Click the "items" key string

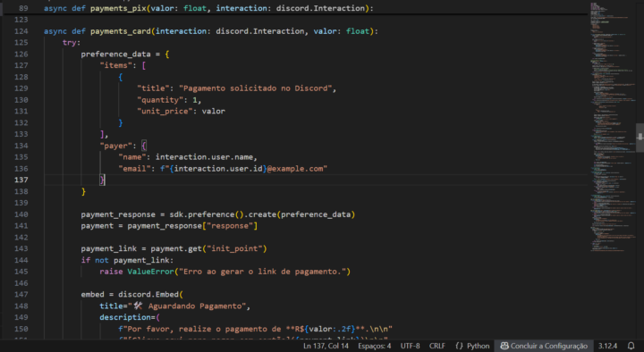[115, 65]
